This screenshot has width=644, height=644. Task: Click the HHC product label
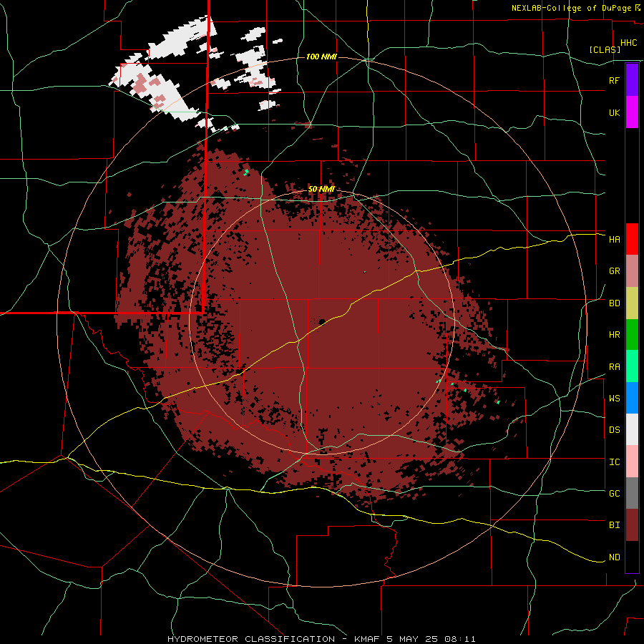(628, 43)
